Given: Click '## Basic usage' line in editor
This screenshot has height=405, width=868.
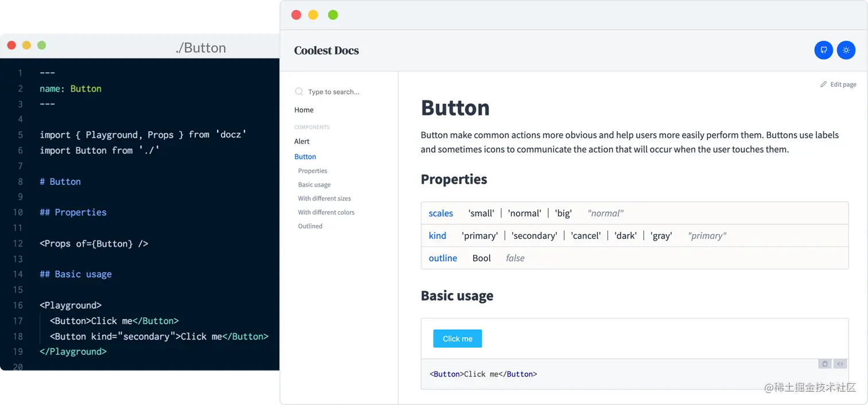Looking at the screenshot, I should click(76, 274).
